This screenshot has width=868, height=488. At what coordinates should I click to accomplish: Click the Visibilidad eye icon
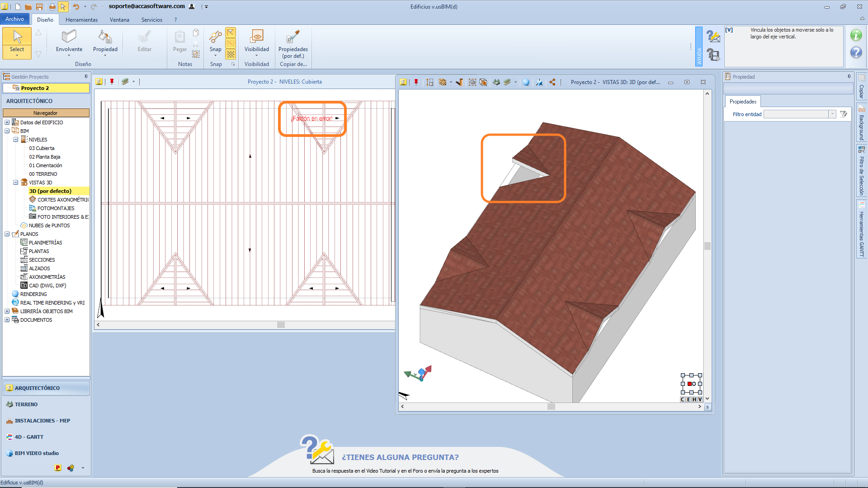pos(257,36)
